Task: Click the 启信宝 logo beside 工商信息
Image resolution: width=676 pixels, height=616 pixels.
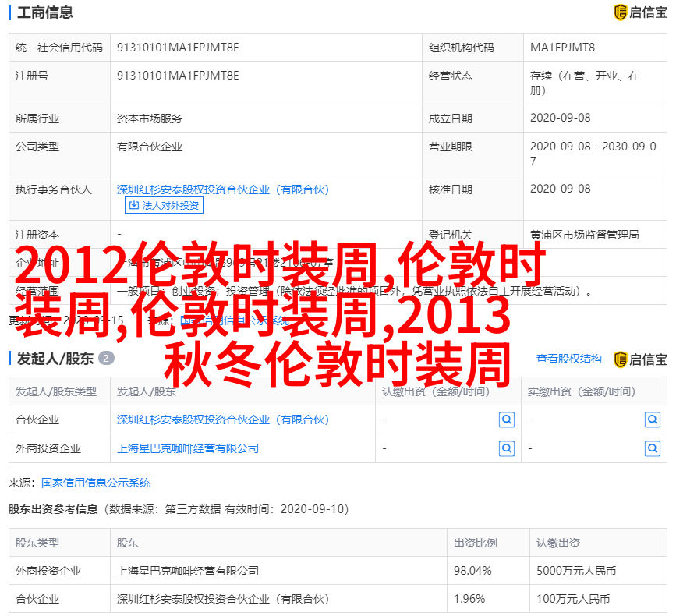Action: (x=640, y=12)
